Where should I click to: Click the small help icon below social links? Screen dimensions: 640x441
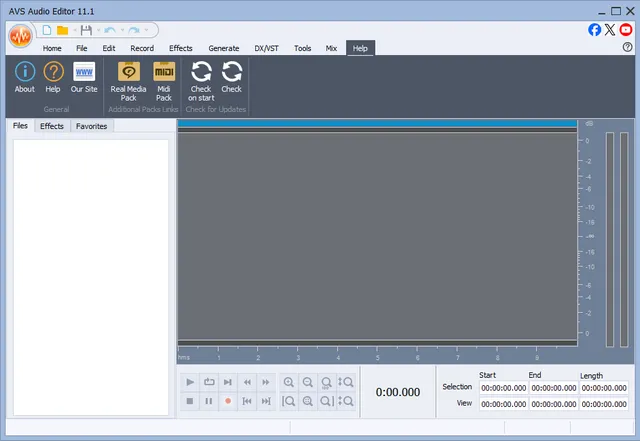[627, 47]
